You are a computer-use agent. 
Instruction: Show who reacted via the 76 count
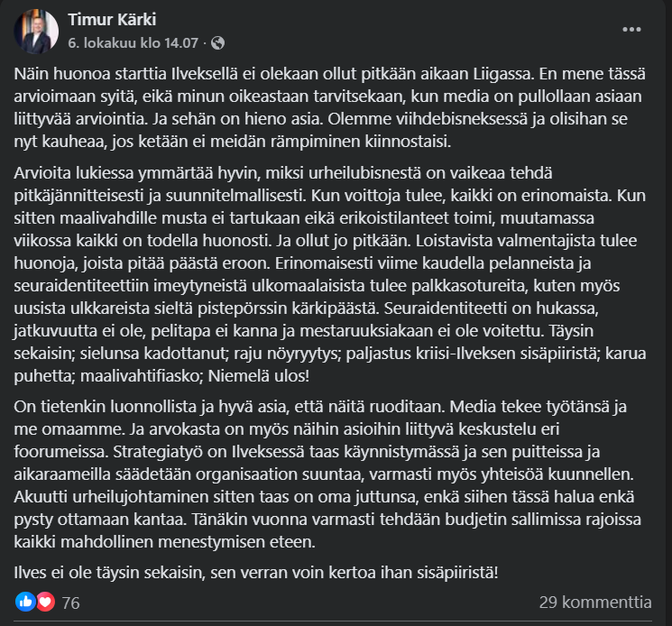point(70,602)
